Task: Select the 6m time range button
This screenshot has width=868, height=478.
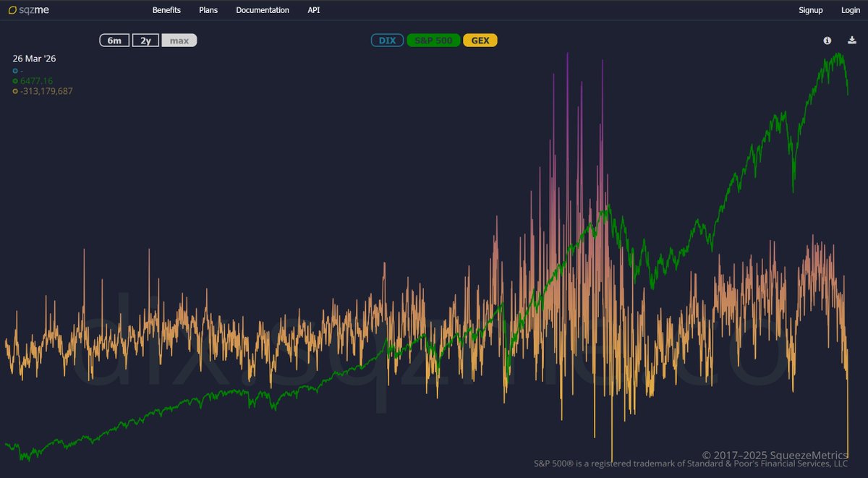Action: pyautogui.click(x=114, y=40)
